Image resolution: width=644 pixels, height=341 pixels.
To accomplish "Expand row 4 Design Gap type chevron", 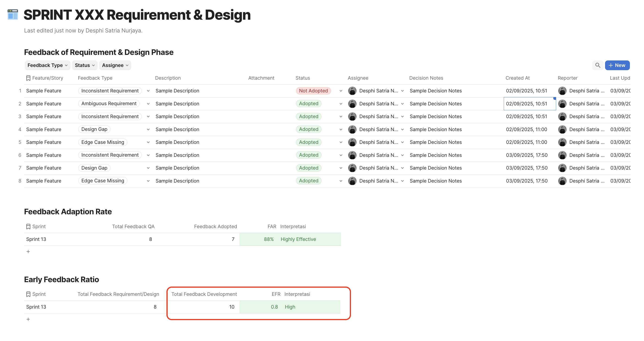I will (148, 129).
